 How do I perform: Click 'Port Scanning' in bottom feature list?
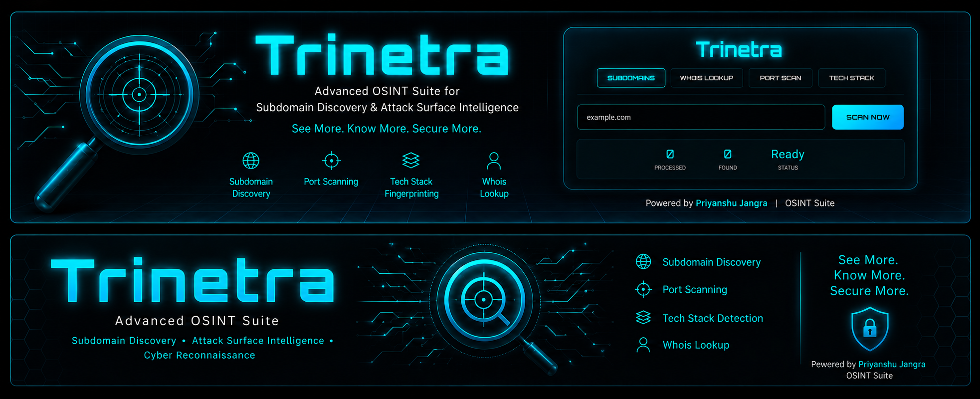(x=695, y=290)
